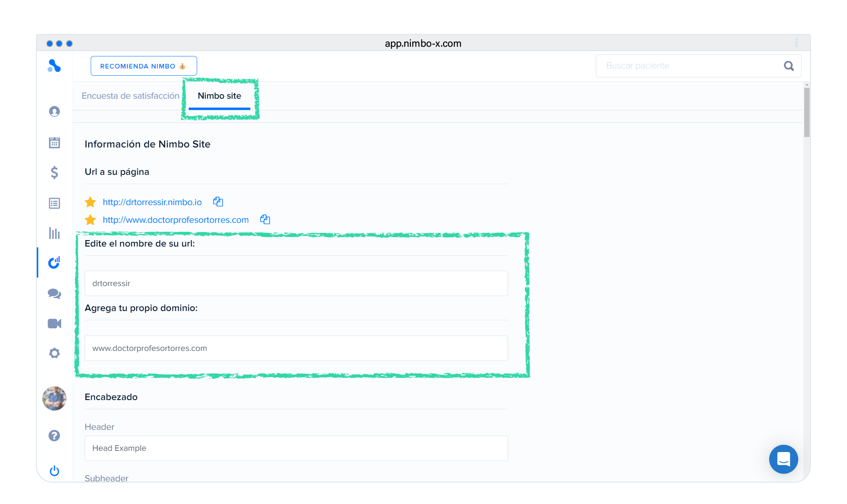This screenshot has width=847, height=504.
Task: Open the list records icon in sidebar
Action: (54, 203)
